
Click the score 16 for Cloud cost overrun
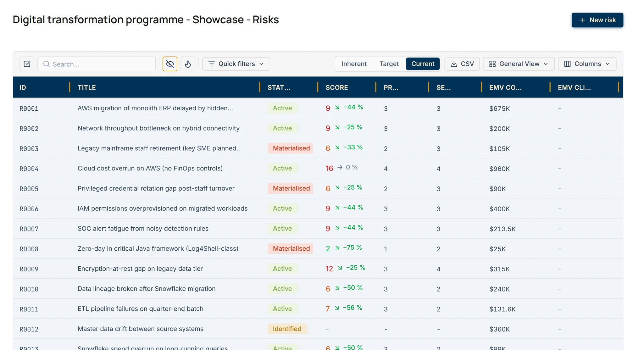[x=329, y=169]
